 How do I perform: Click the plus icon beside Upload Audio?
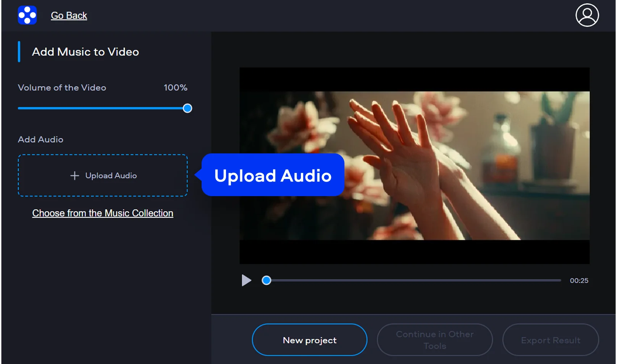coord(74,176)
